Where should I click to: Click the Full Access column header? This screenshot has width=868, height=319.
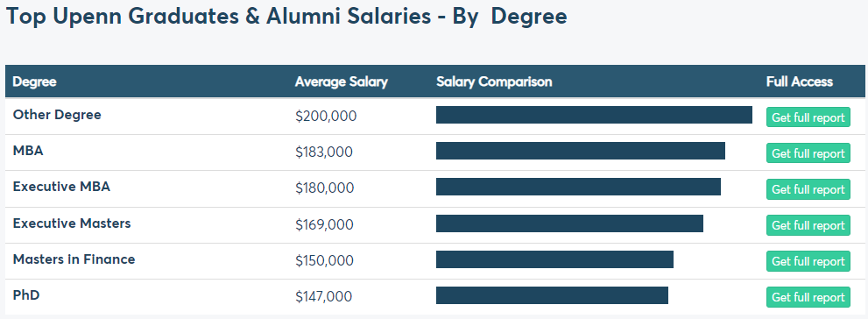click(800, 82)
